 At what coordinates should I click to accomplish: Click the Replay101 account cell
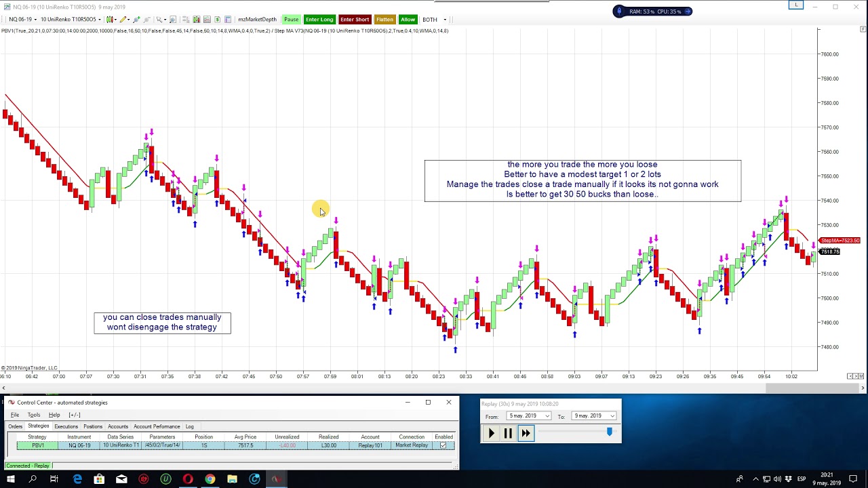coord(370,445)
